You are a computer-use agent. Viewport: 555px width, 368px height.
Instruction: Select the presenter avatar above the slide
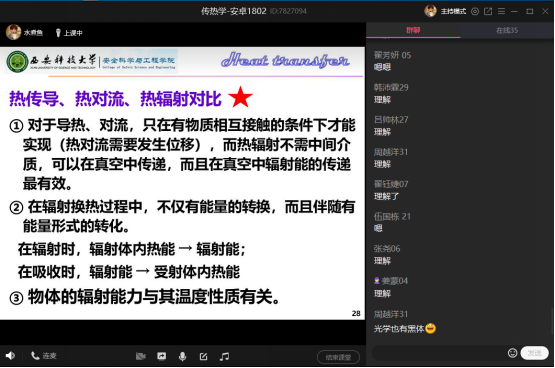click(x=13, y=32)
